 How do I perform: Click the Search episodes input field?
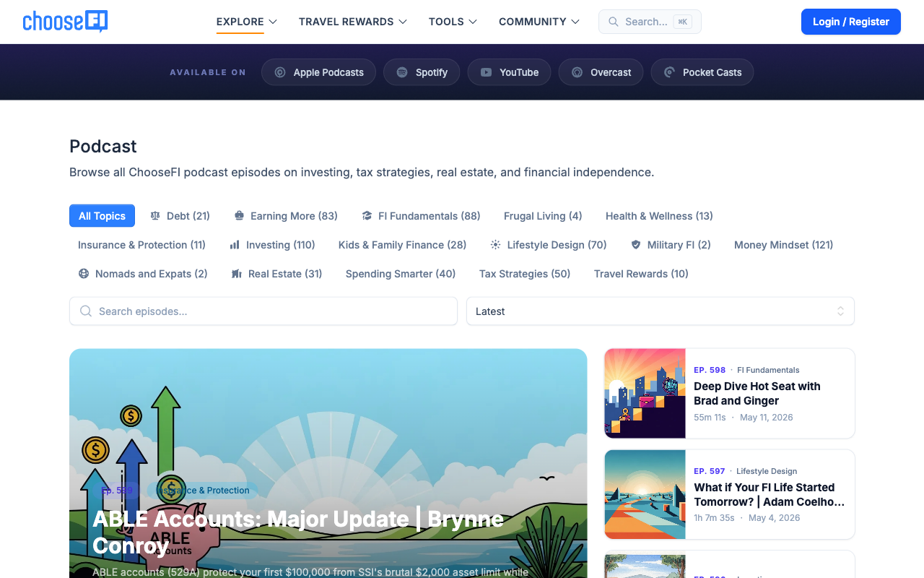(x=263, y=311)
